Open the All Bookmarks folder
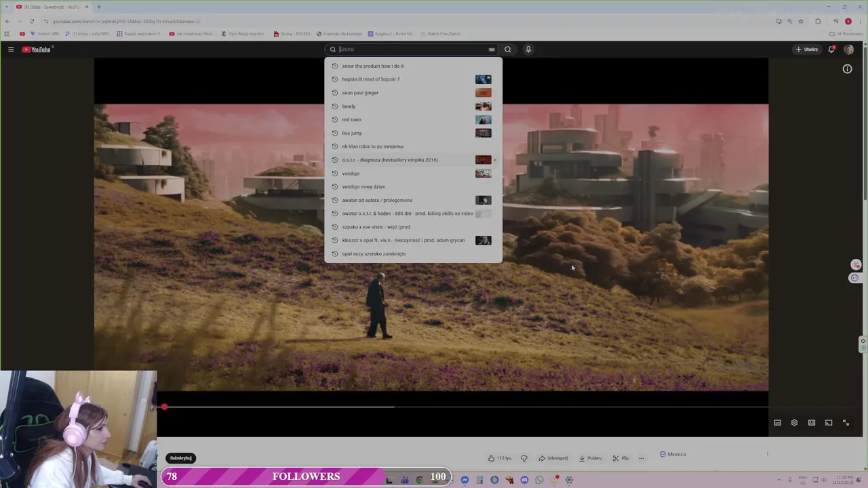The width and height of the screenshot is (868, 488). coord(846,33)
